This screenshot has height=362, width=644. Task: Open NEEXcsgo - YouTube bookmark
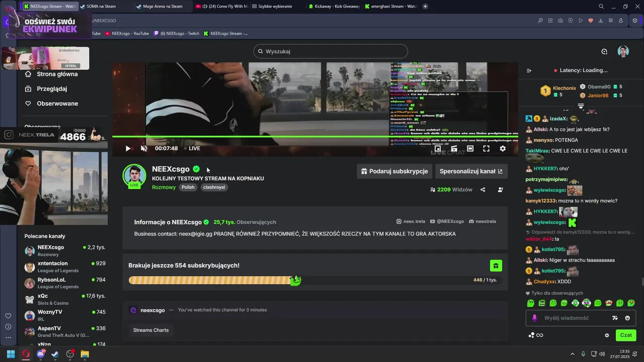pos(127,34)
